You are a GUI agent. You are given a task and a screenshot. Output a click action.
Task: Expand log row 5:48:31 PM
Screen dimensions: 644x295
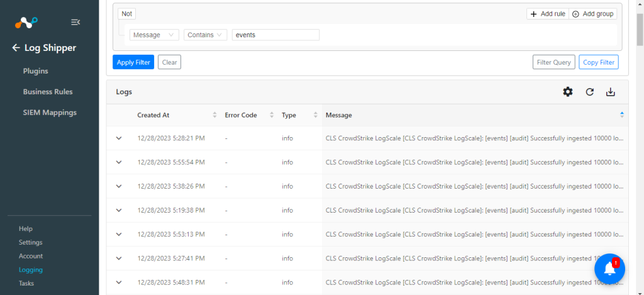119,282
